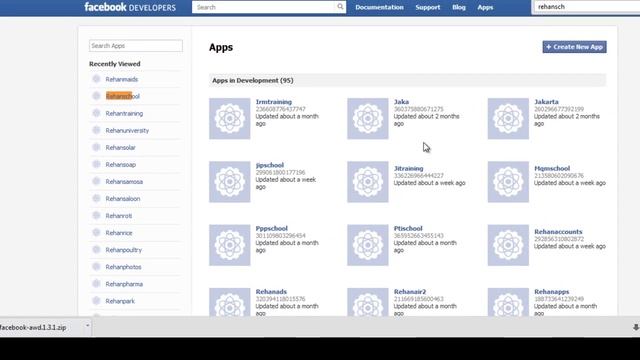
Task: Click the Jitraining app icon
Action: coord(368,182)
